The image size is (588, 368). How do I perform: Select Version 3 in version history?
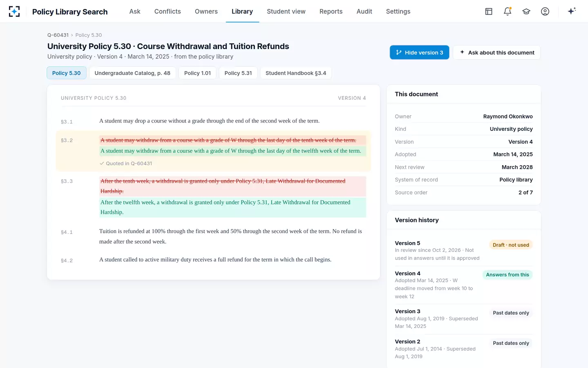click(463, 319)
